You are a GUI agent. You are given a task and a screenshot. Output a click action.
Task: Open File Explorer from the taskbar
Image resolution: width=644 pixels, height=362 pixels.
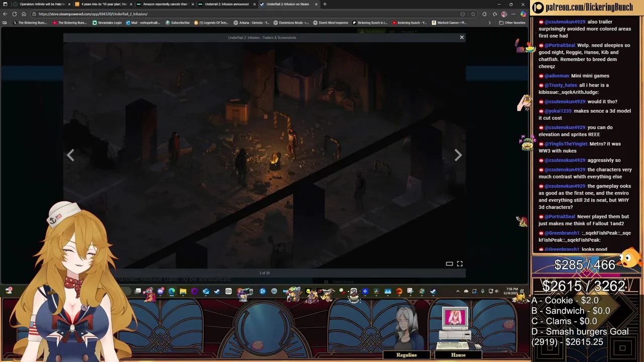pos(183,291)
